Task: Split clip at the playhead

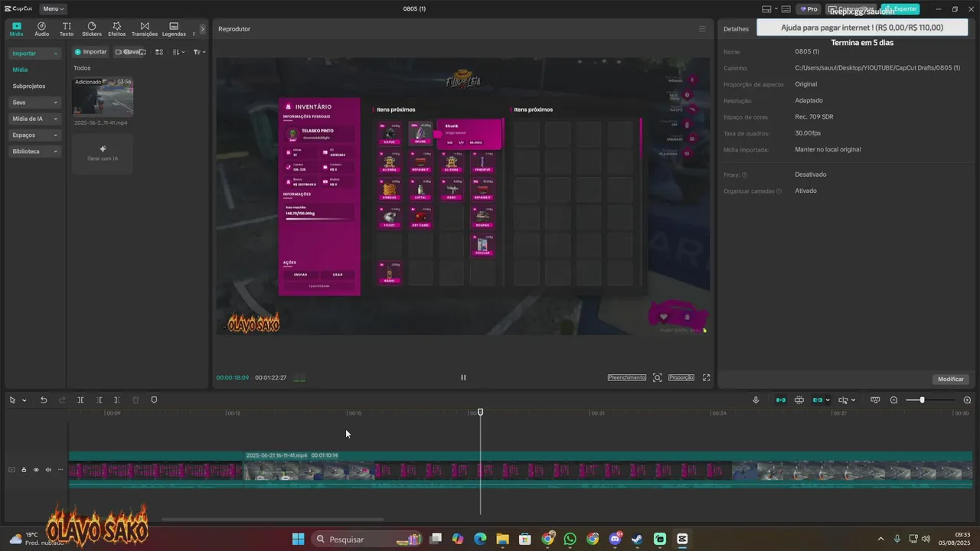Action: pyautogui.click(x=80, y=400)
